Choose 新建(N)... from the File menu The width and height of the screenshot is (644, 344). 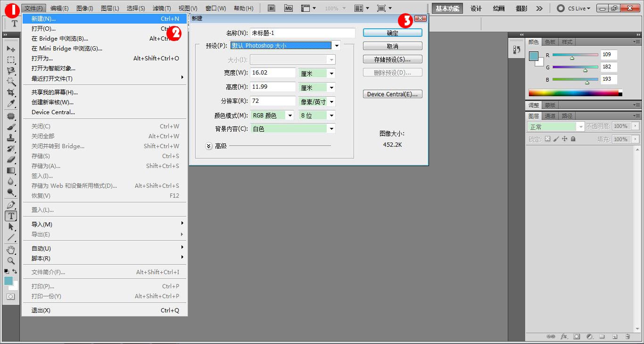[105, 18]
